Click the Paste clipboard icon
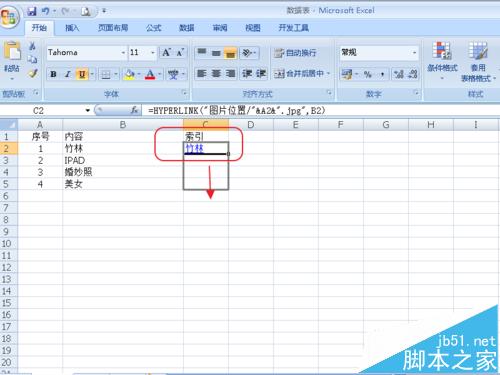Viewport: 500px width, 375px height. [12, 51]
